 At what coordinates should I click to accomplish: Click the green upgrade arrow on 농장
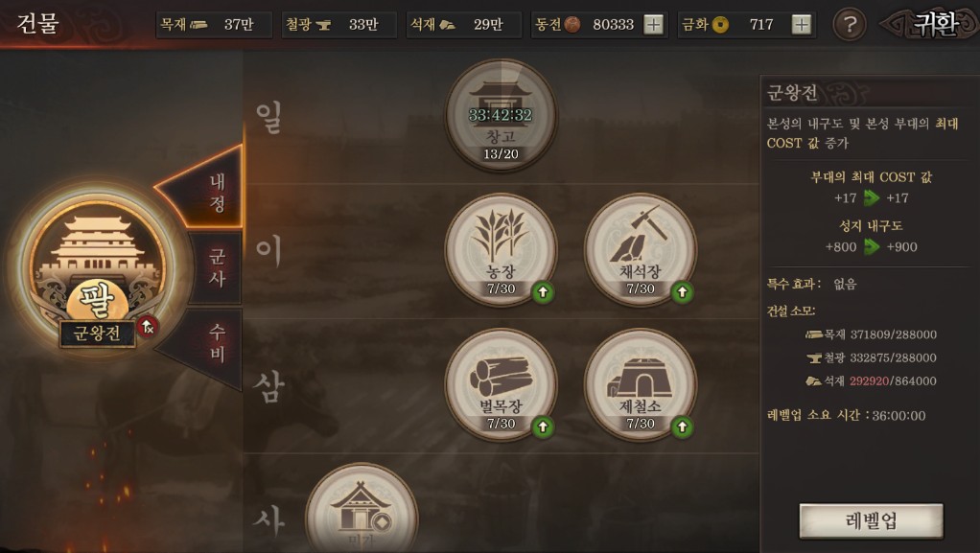click(x=543, y=291)
